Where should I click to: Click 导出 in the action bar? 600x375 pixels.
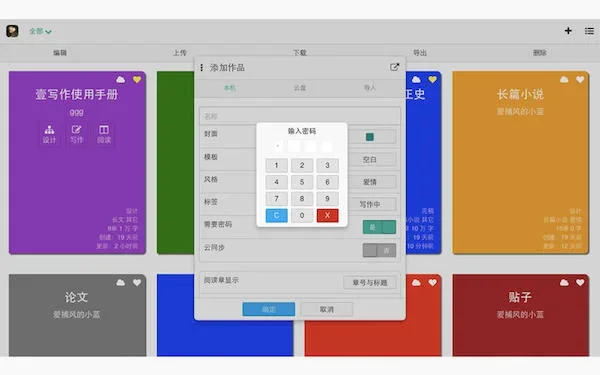click(x=420, y=53)
